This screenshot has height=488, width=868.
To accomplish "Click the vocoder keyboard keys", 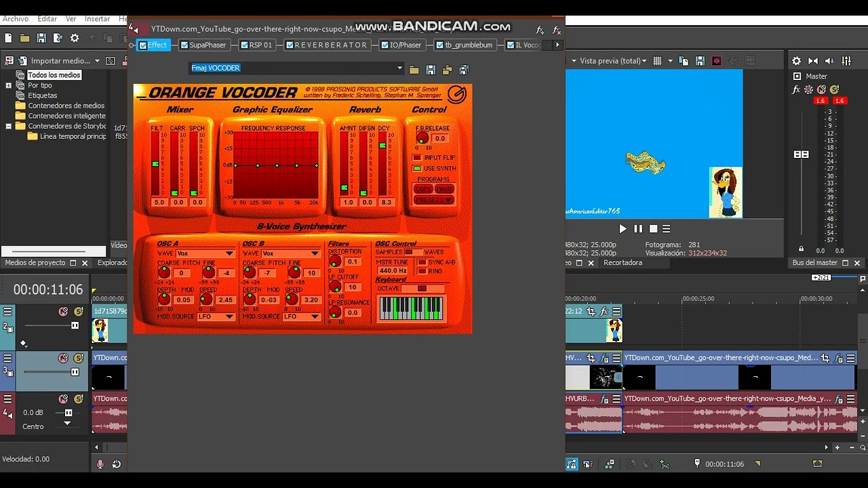I will coord(411,308).
